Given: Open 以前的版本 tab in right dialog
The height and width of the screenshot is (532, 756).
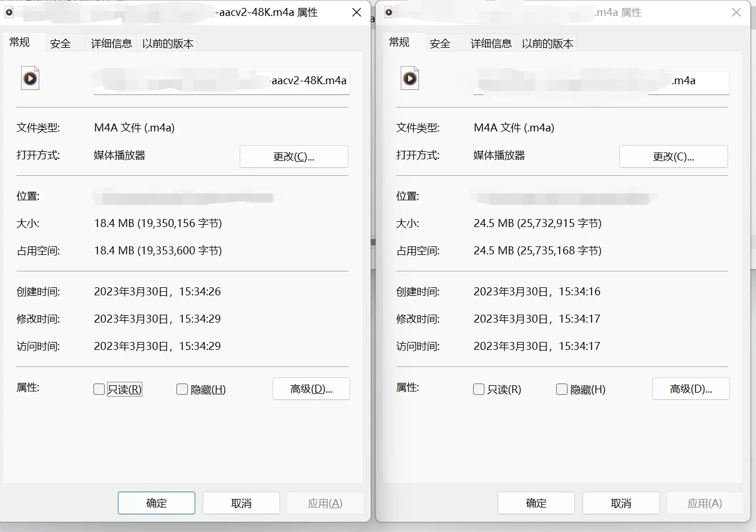Looking at the screenshot, I should [547, 43].
